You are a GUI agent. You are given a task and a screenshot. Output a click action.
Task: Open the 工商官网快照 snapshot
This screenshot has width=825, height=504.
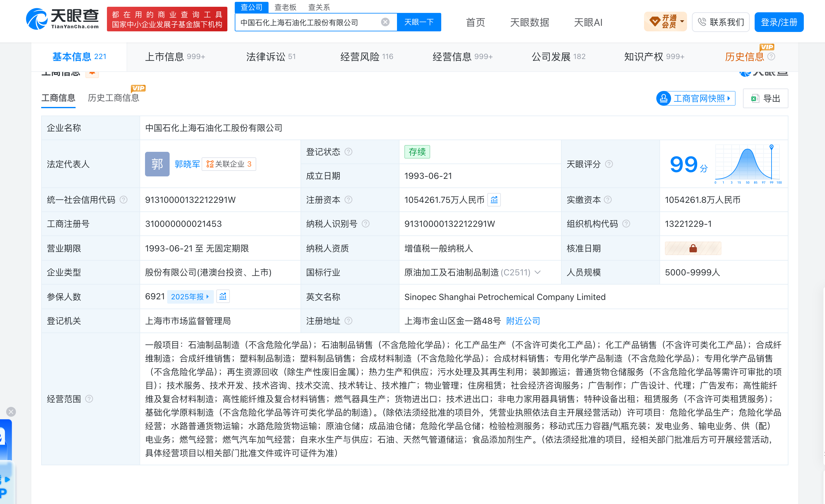pos(696,98)
